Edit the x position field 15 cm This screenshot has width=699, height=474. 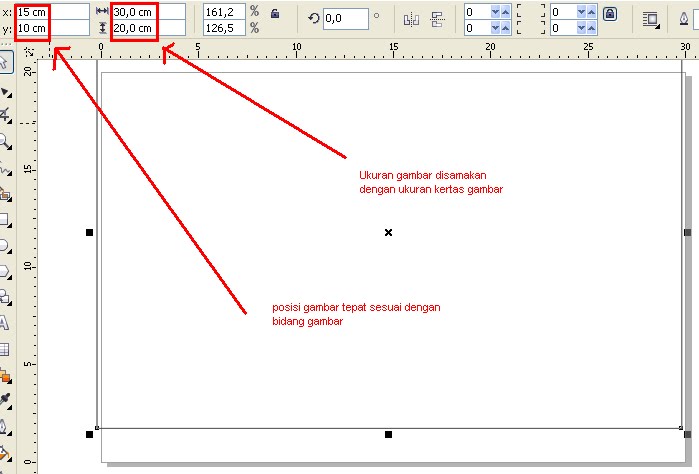53,12
